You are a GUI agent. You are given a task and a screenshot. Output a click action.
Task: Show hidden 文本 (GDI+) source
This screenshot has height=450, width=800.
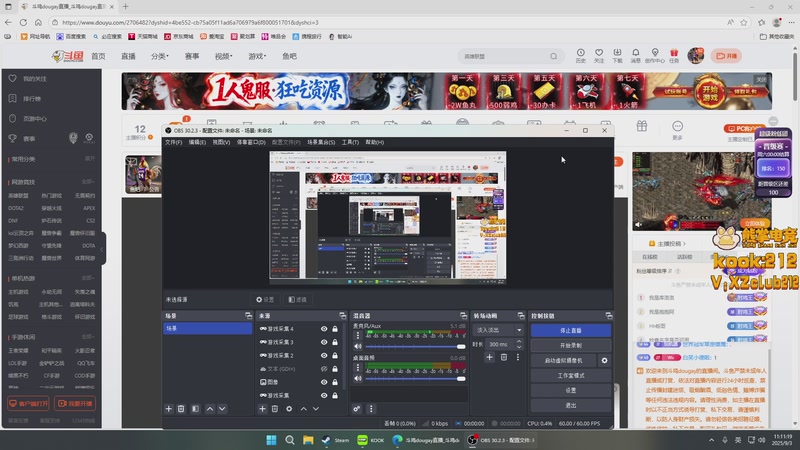click(324, 369)
